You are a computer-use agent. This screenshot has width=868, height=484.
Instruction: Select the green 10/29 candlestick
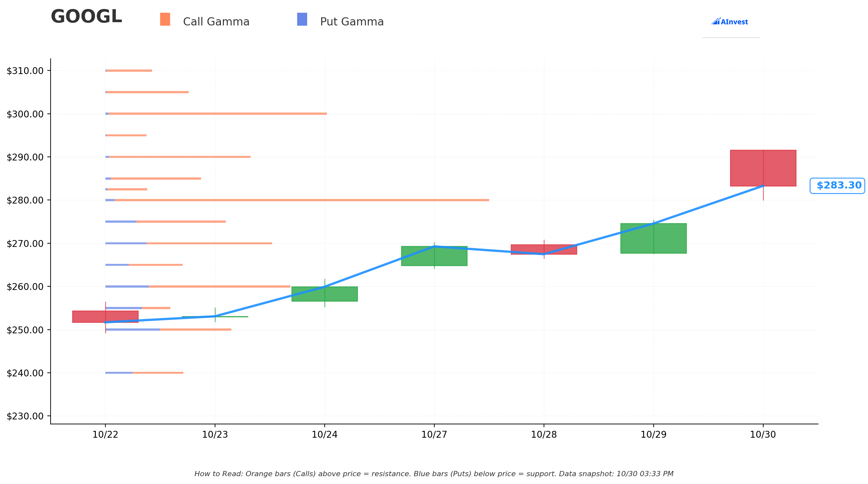click(654, 238)
